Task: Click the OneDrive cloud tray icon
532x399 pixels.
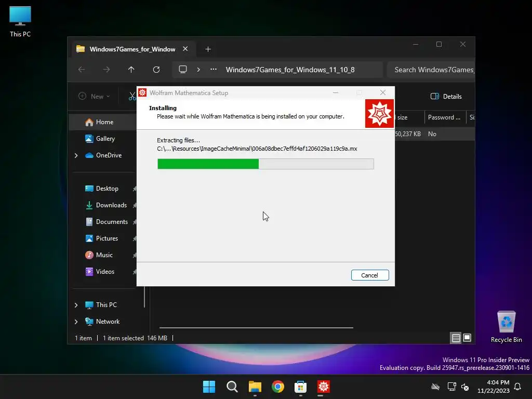Action: click(x=435, y=387)
